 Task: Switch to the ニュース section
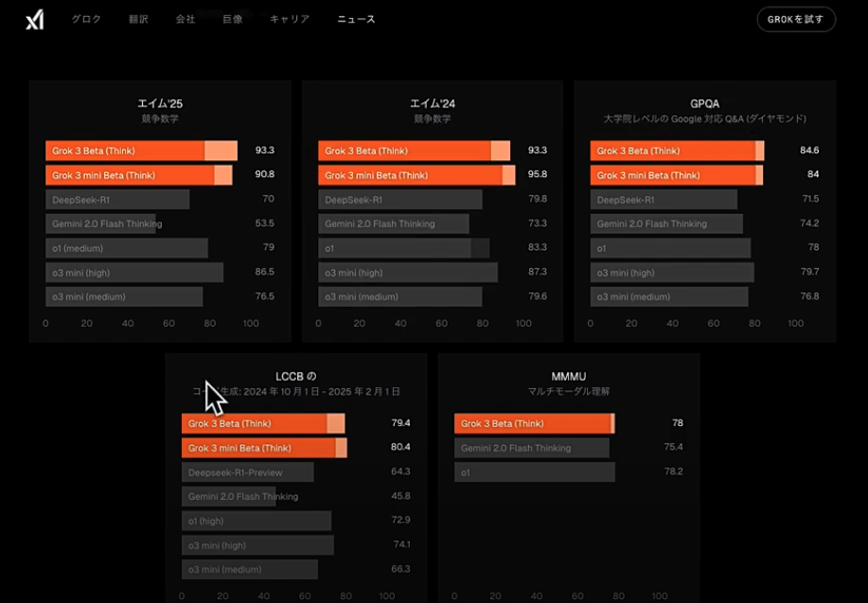point(357,19)
